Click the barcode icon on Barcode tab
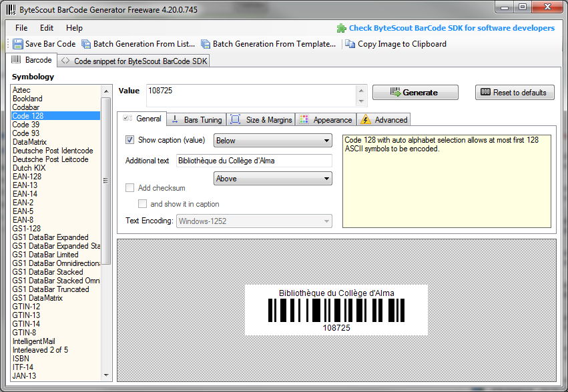Viewport: 568px width, 392px height. (16, 60)
